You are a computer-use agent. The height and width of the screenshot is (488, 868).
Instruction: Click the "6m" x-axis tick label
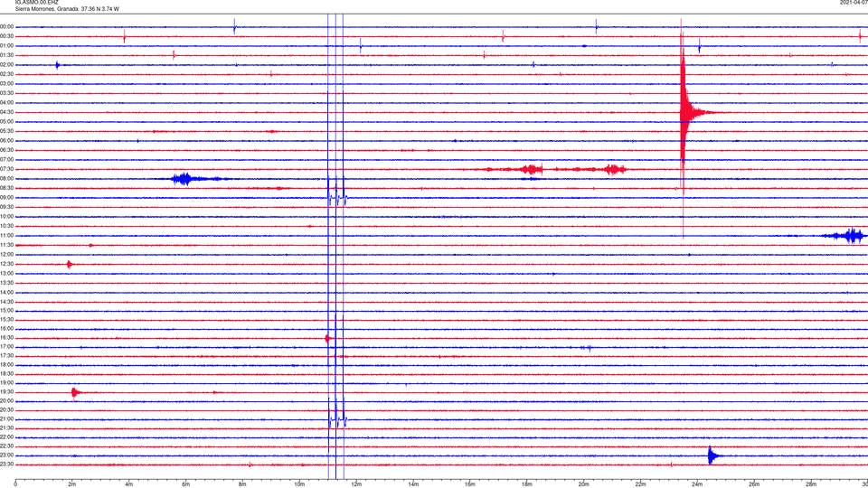click(186, 484)
